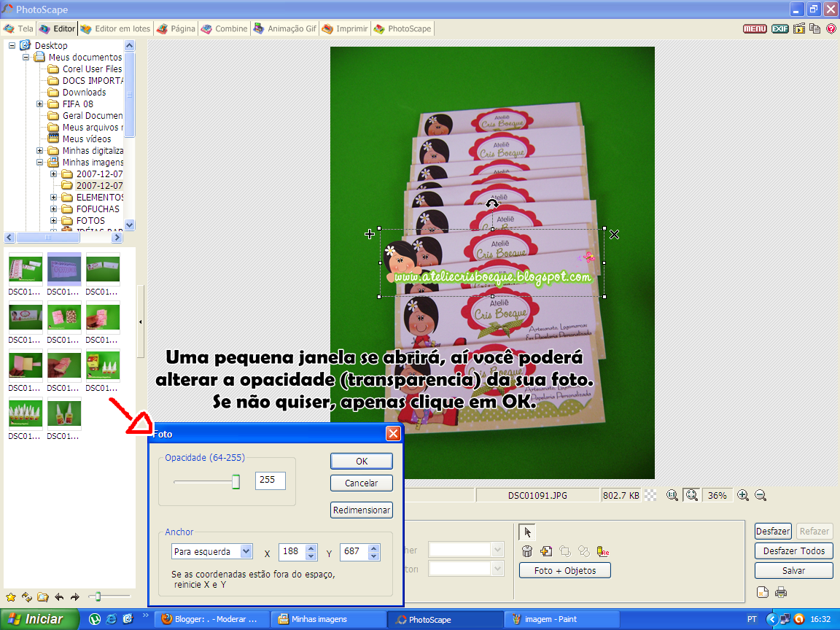Click the X delete handle of photo object
The height and width of the screenshot is (630, 840).
[615, 234]
